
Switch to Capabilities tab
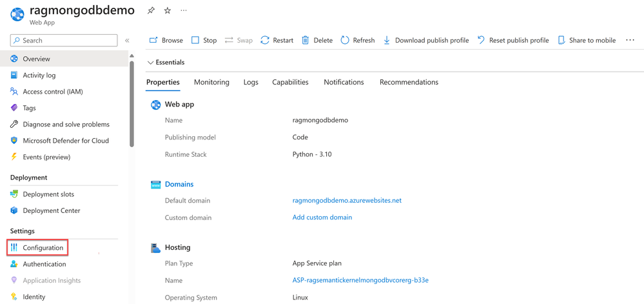[x=290, y=82]
